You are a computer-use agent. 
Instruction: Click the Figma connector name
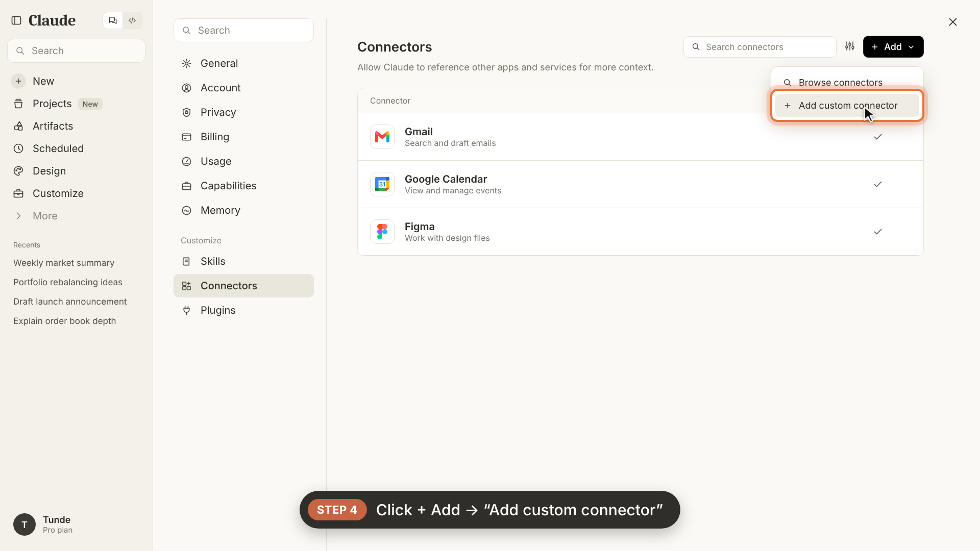pyautogui.click(x=420, y=227)
